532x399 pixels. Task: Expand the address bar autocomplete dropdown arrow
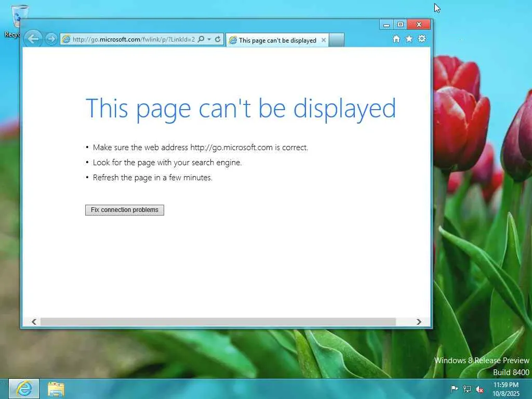209,39
